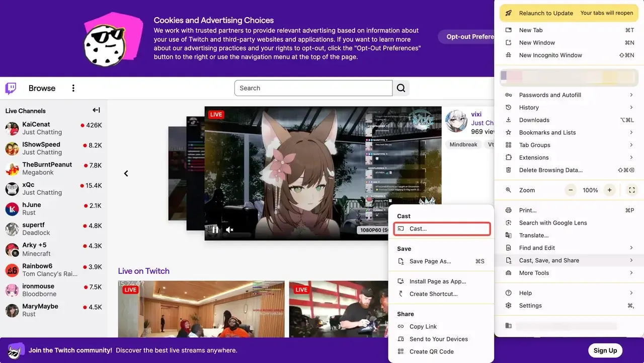Open first Live on Twitch thumbnail
Viewport: 644px width, 363px height.
point(201,309)
